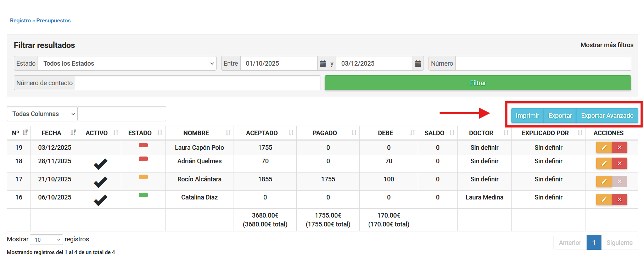Image resolution: width=644 pixels, height=263 pixels.
Task: Delete Catalina Diaz's budget row
Action: click(x=620, y=199)
